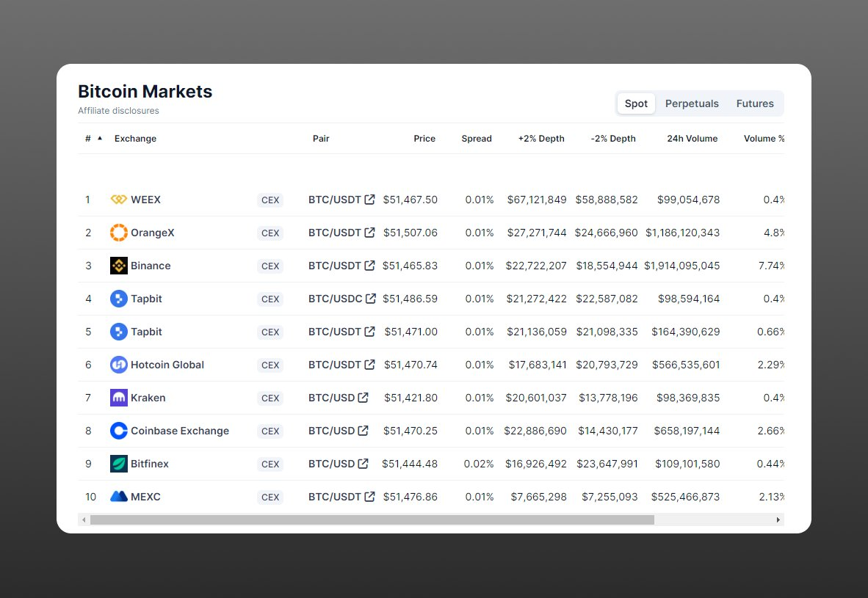Click the Kraken logo icon
The width and height of the screenshot is (868, 598).
tap(118, 398)
